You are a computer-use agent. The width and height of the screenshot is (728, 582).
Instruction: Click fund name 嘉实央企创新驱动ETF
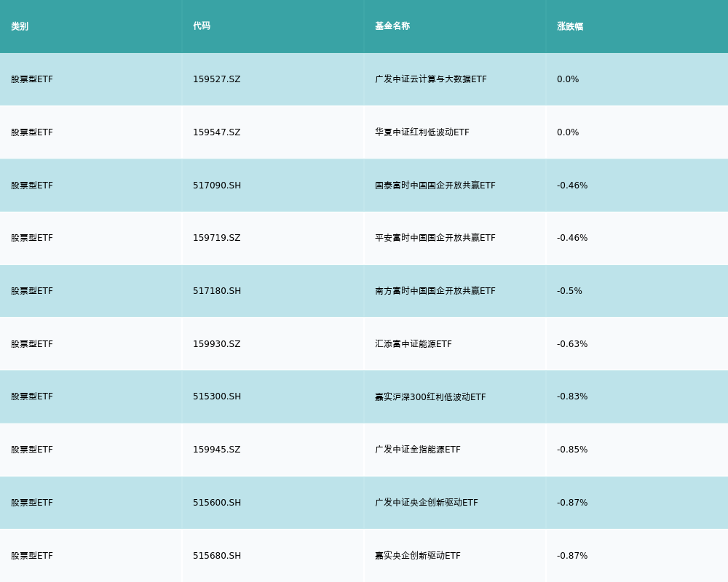coord(418,556)
